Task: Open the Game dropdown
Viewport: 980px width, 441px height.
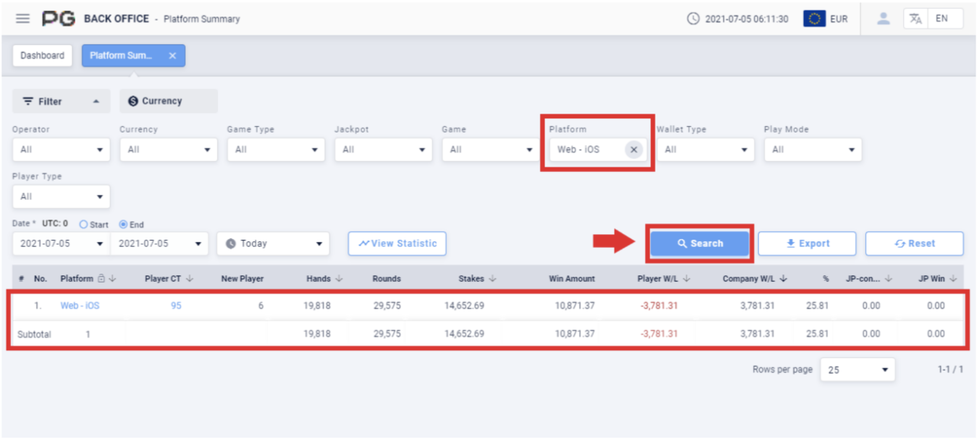Action: 491,149
